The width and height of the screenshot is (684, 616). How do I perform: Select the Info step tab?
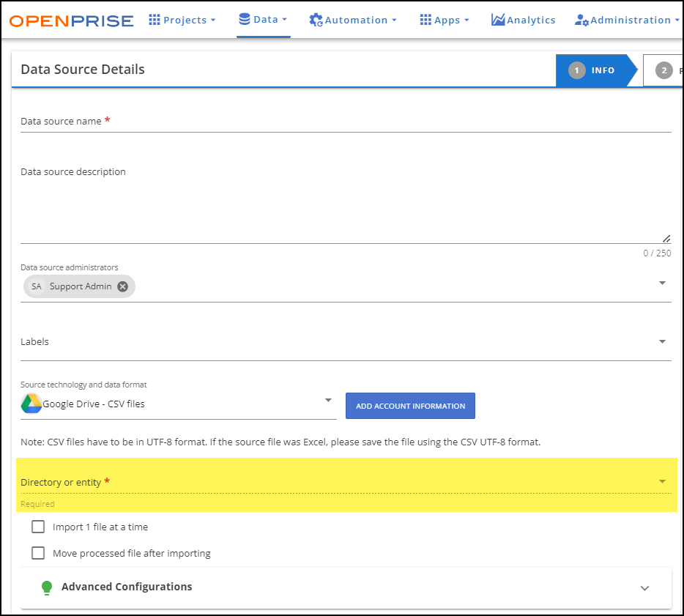pos(593,70)
